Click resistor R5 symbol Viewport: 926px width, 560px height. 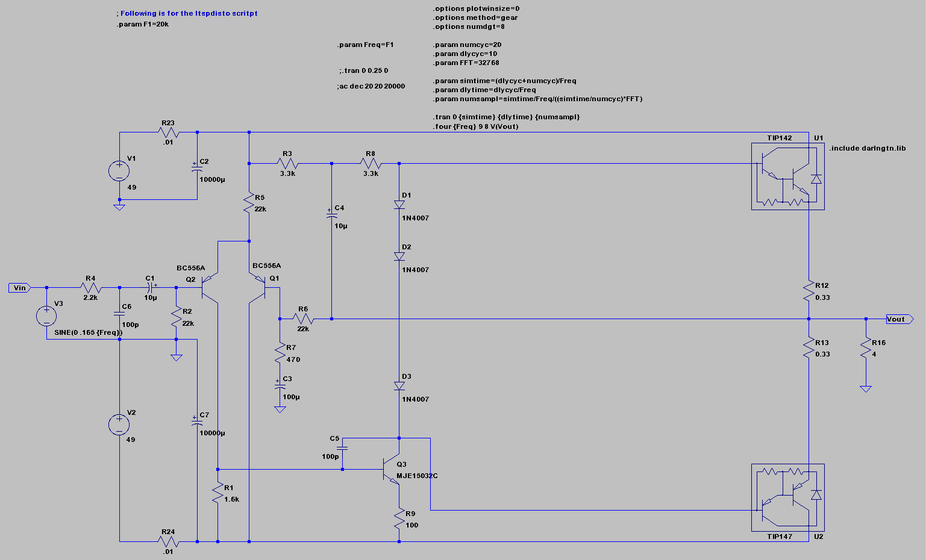point(249,202)
